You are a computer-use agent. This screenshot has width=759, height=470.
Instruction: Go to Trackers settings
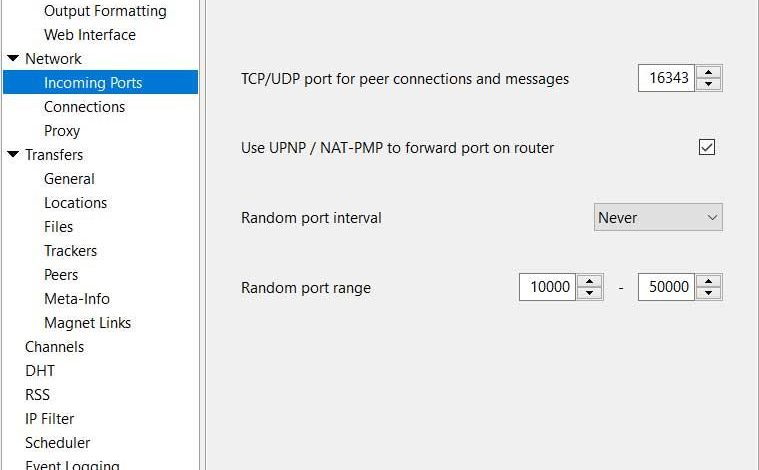pyautogui.click(x=71, y=251)
